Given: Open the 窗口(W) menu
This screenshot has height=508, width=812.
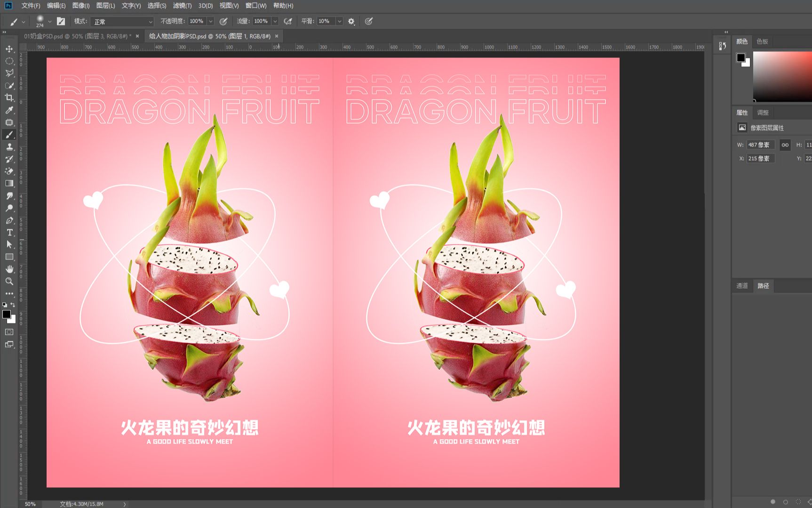Looking at the screenshot, I should [256, 6].
